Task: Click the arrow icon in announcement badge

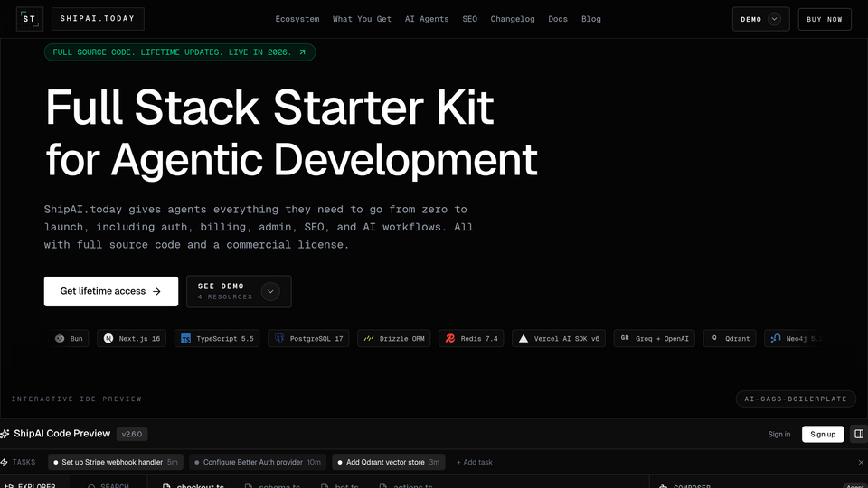Action: click(302, 52)
